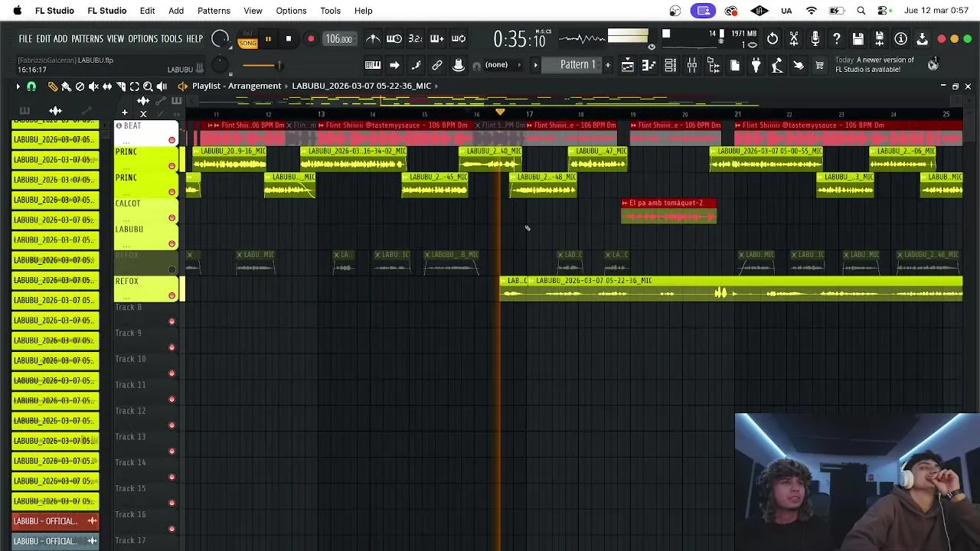
Task: Select the playback scrub tool in playlist
Action: [162, 86]
